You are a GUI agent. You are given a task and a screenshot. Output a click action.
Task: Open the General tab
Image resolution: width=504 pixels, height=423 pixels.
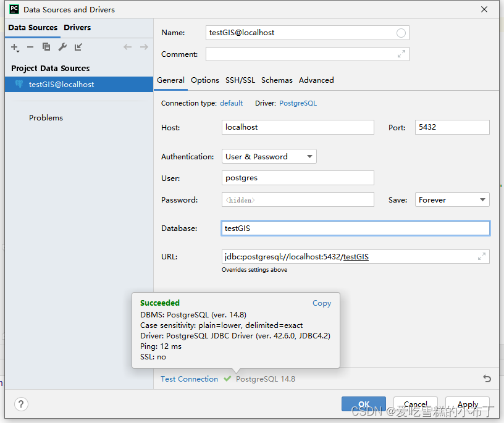point(170,80)
